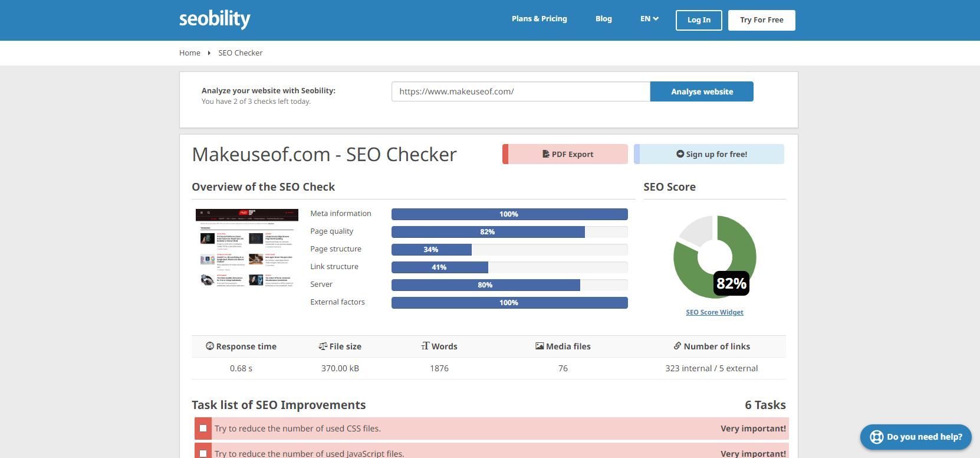Click the reduce CSS files task text
This screenshot has width=980, height=458.
(298, 428)
